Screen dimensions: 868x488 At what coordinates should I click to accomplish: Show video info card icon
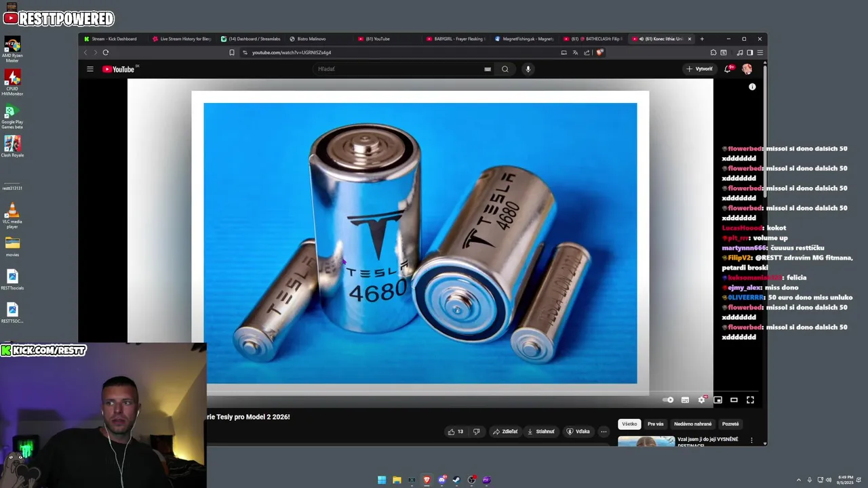[752, 87]
